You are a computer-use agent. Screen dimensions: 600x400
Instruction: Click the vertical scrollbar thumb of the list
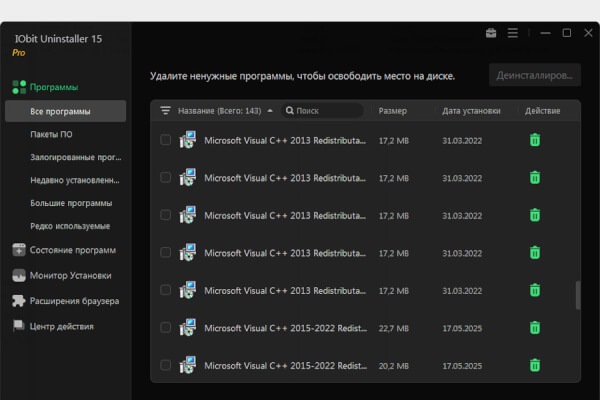click(578, 295)
